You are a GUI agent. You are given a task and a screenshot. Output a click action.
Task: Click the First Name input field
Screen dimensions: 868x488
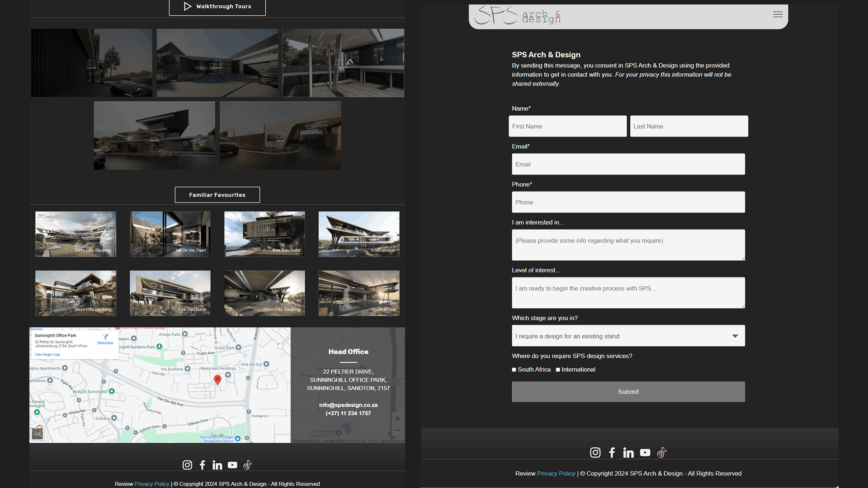[567, 126]
